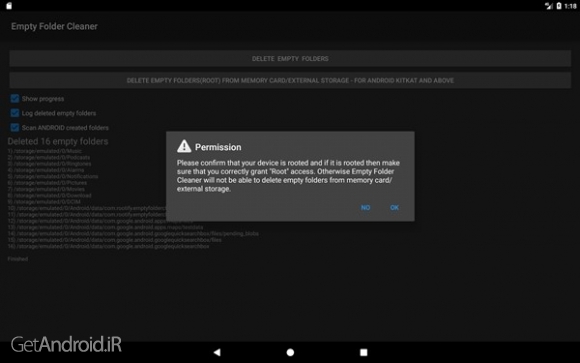Confirm the Permission dialog with OK
Screen dimensions: 580x363
[x=394, y=208]
